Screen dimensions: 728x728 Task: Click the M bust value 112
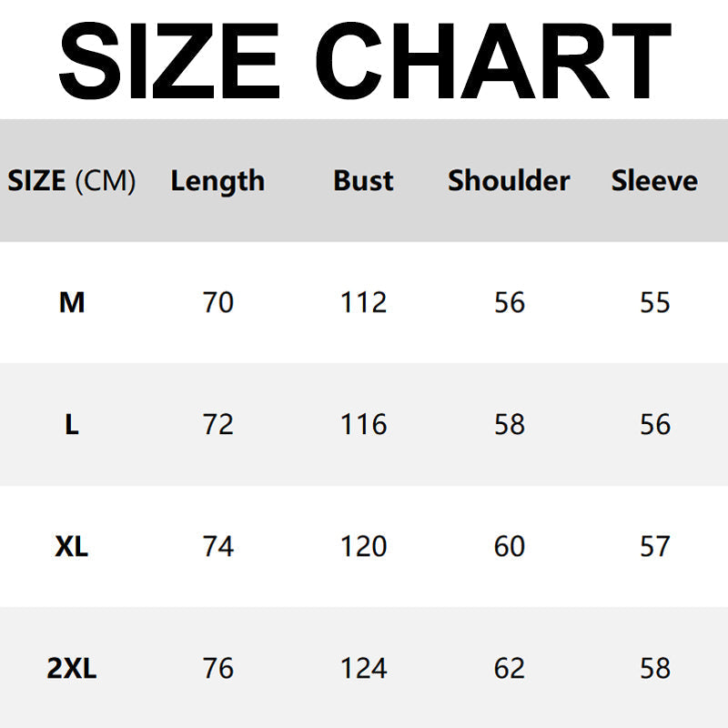tap(364, 302)
